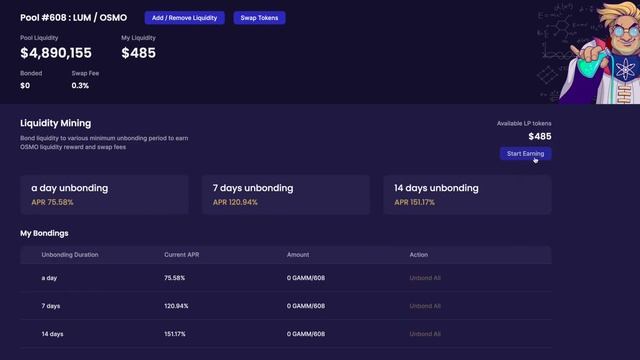The width and height of the screenshot is (640, 360).
Task: Click the APR 75.58% label
Action: pos(52,202)
